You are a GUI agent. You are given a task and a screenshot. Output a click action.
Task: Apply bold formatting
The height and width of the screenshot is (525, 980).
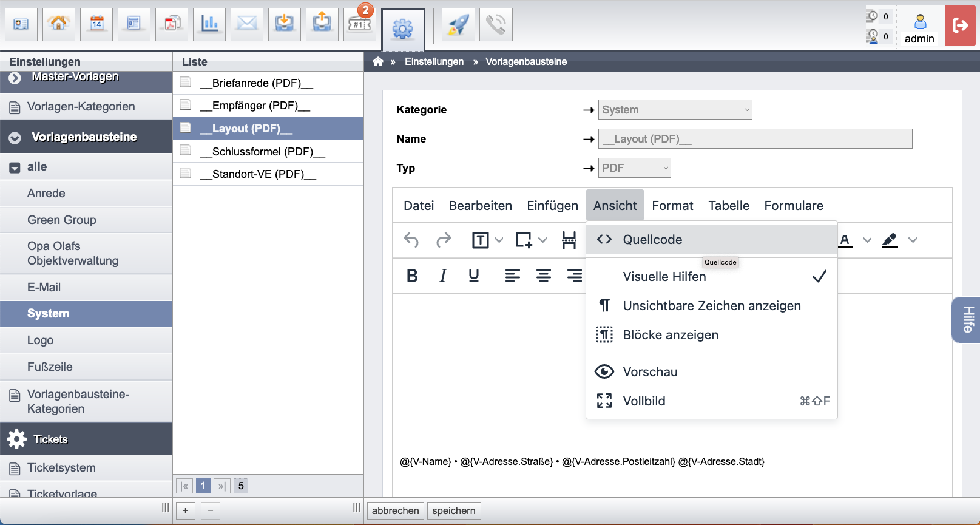412,276
